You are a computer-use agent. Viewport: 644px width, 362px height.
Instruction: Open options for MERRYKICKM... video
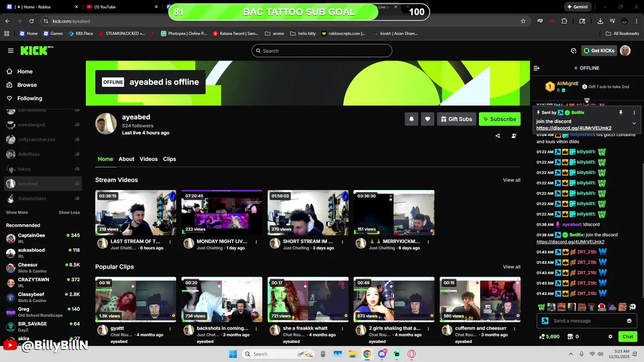pos(428,242)
